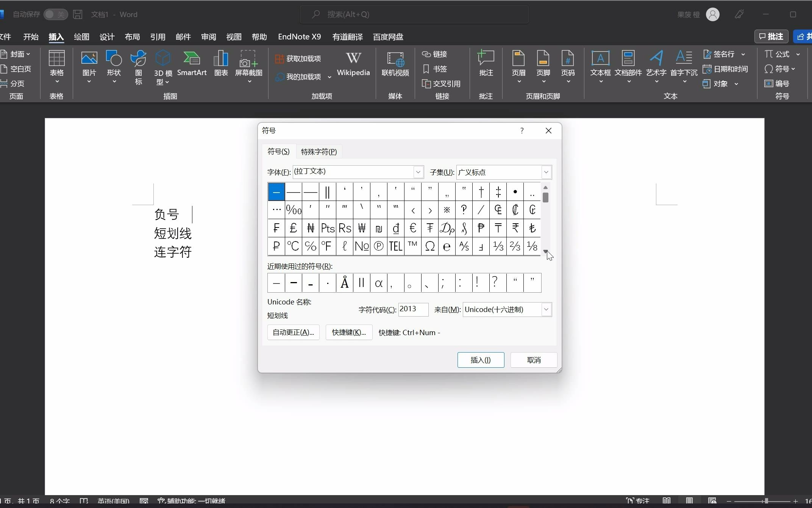
Task: Click the 自动更正(A)... button
Action: click(293, 332)
